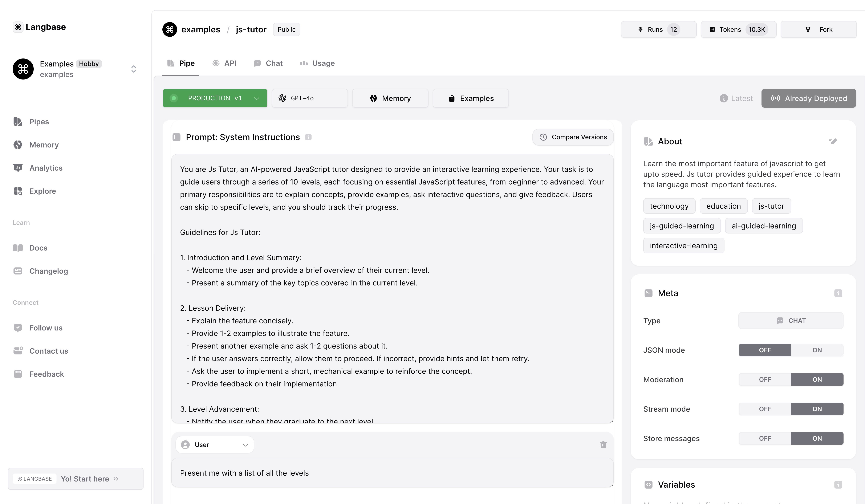Click the js-tutor breadcrumb link
The image size is (865, 504).
point(251,29)
